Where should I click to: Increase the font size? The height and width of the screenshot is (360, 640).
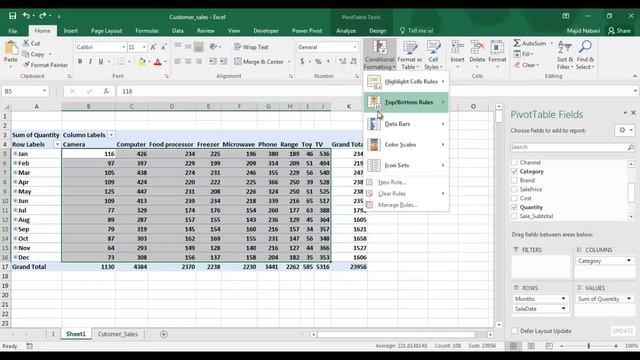click(x=153, y=47)
